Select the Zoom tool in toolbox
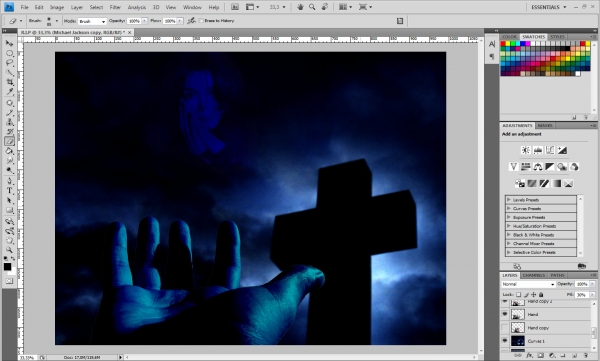Viewport: 600px width, 361px height. point(9,250)
